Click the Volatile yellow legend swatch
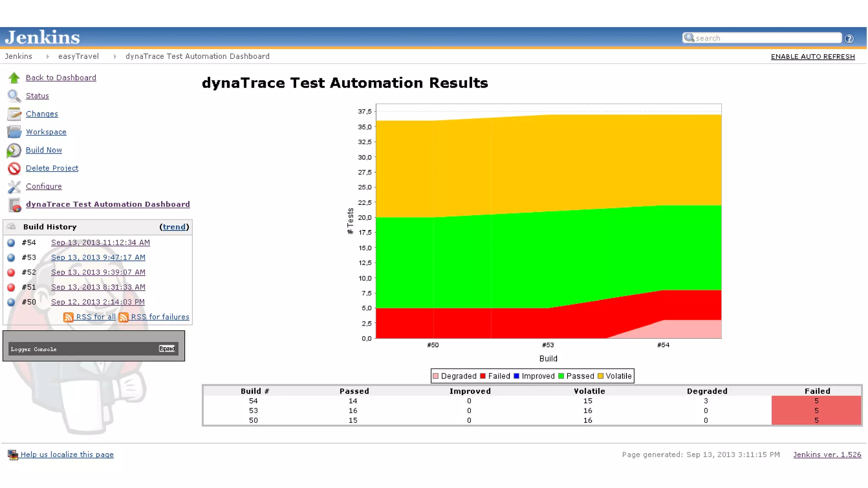Image resolution: width=868 pixels, height=488 pixels. (600, 376)
